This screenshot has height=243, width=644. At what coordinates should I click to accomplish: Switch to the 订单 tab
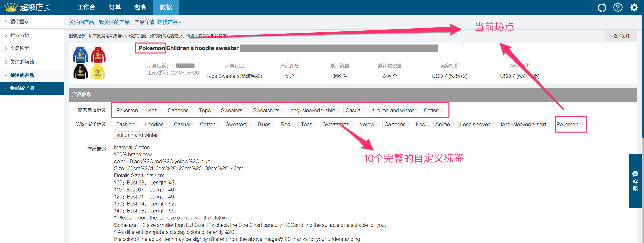[115, 7]
